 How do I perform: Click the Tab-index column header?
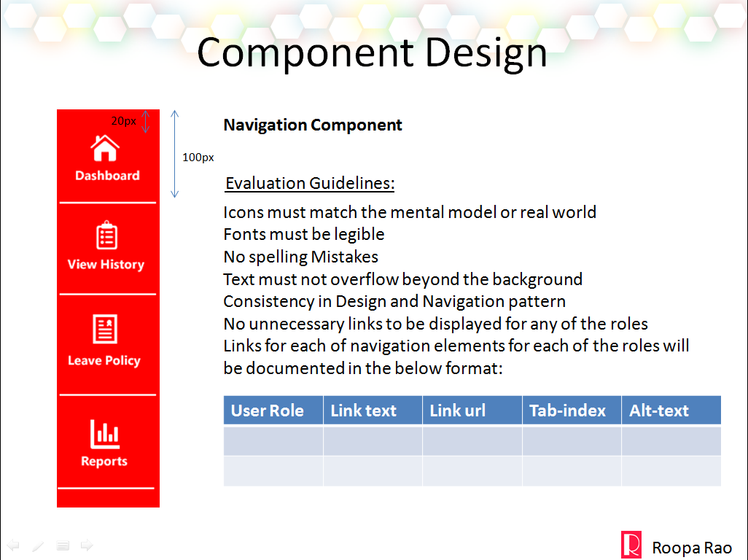click(572, 411)
